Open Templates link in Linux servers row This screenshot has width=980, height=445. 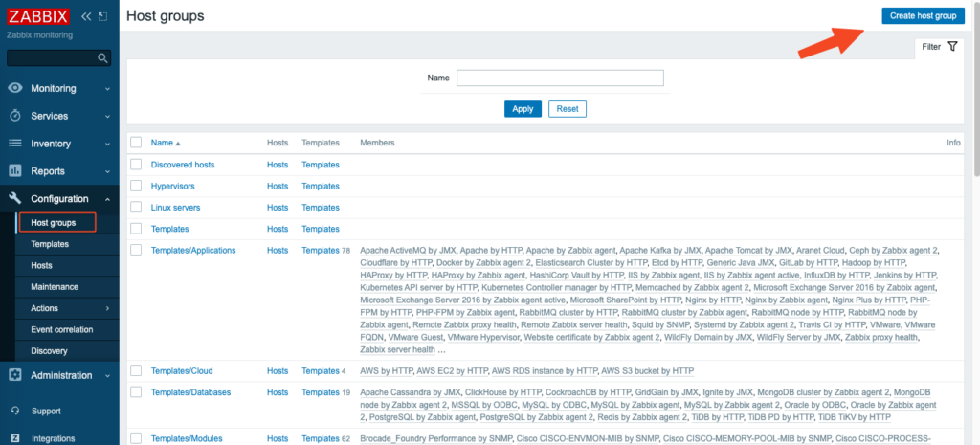click(x=320, y=207)
